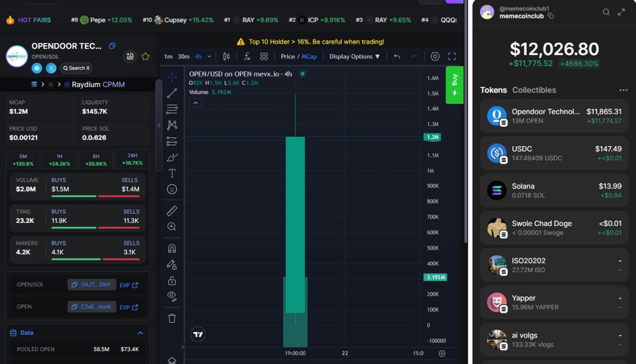636x364 pixels.
Task: Click the green Buy button
Action: pos(454,85)
